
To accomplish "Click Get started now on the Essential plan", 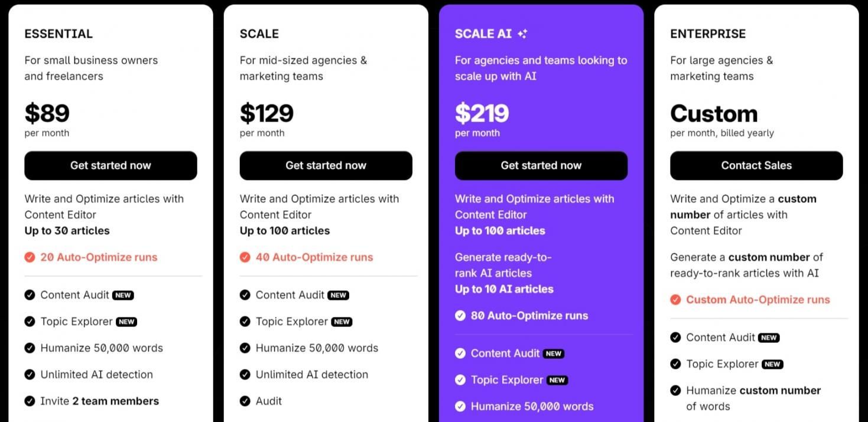I will tap(110, 166).
